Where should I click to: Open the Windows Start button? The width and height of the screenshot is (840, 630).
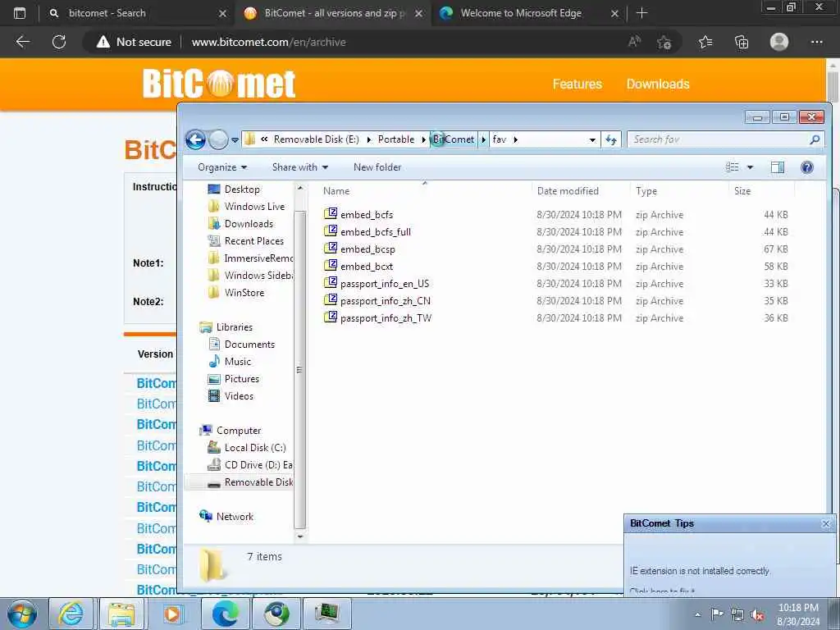pos(21,614)
